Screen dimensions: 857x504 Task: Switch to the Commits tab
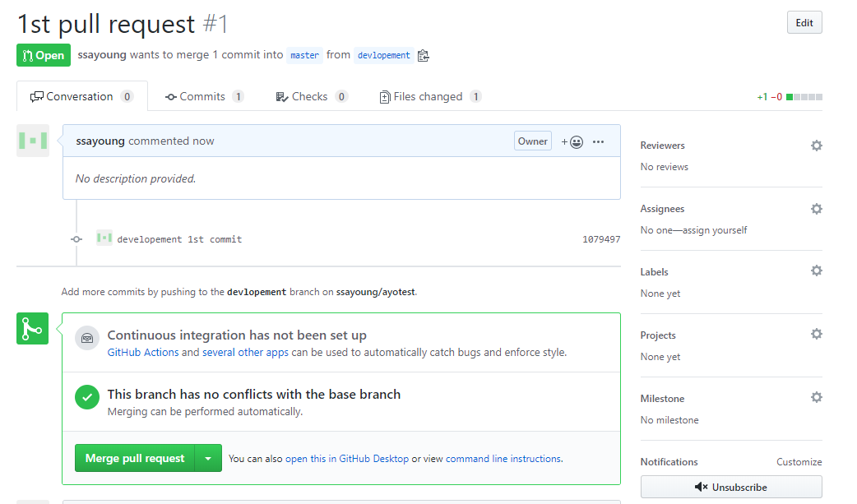click(204, 96)
